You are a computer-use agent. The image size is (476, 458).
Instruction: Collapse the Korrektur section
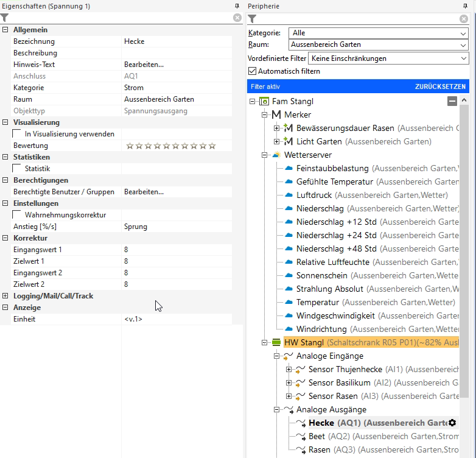point(5,238)
